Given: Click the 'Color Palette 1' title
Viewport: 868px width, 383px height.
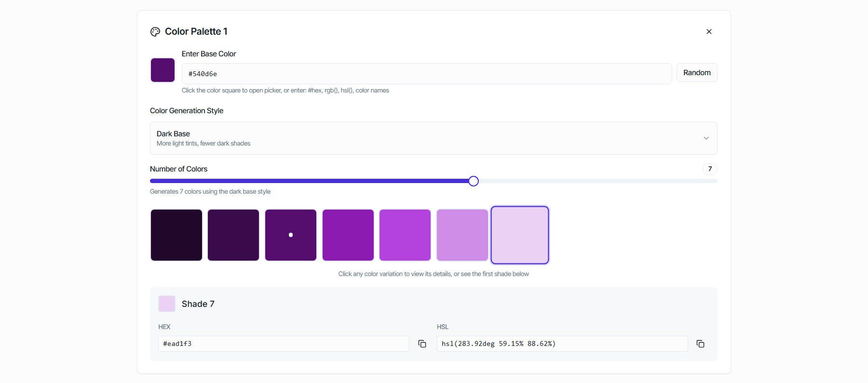Looking at the screenshot, I should [196, 31].
